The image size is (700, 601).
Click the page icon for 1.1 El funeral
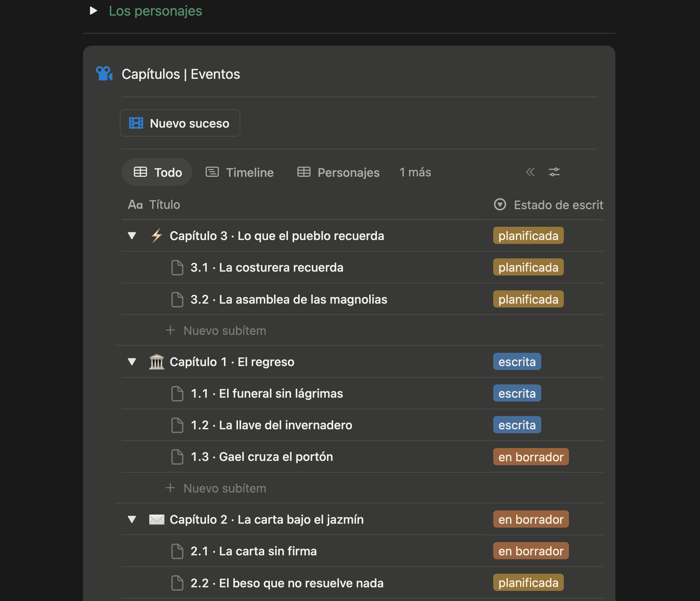(x=177, y=393)
